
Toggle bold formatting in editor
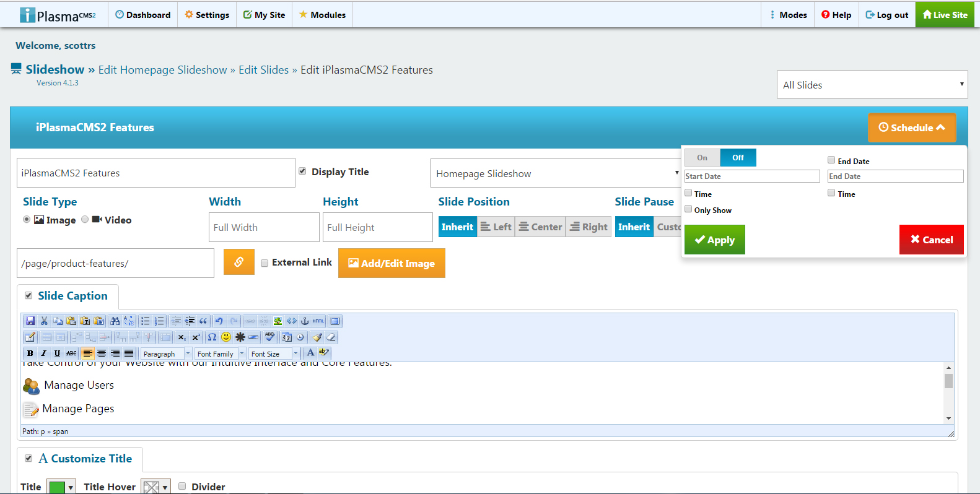pyautogui.click(x=30, y=353)
